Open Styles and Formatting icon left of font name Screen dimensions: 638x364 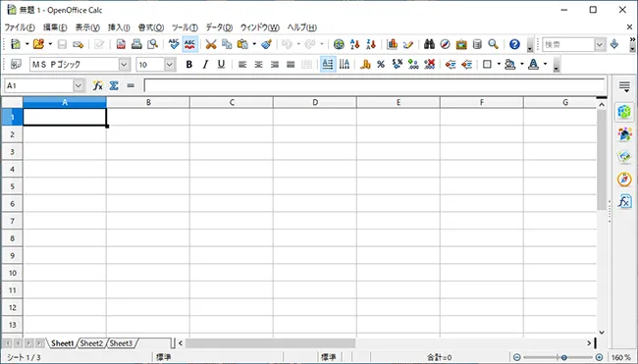click(16, 64)
